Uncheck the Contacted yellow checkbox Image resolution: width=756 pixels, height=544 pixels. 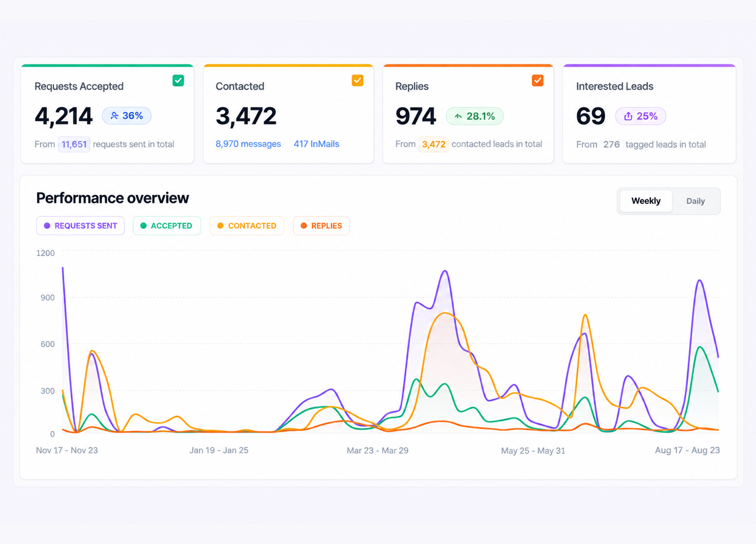[357, 81]
